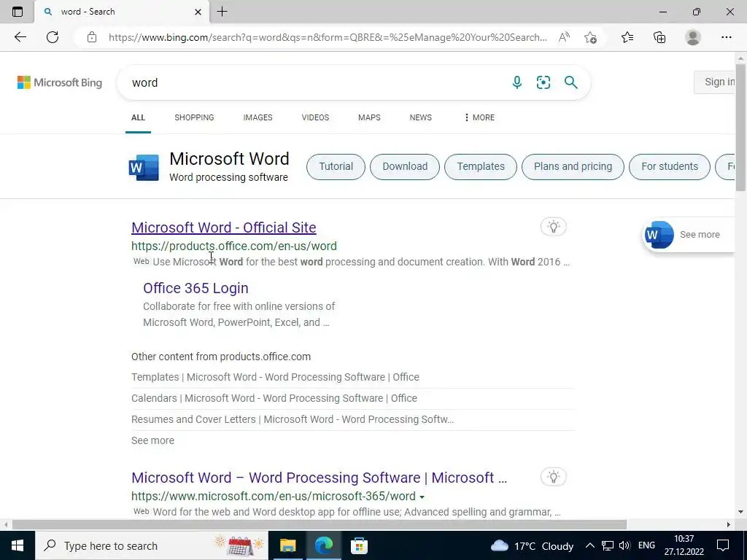
Task: Expand the MORE search categories
Action: [x=479, y=117]
